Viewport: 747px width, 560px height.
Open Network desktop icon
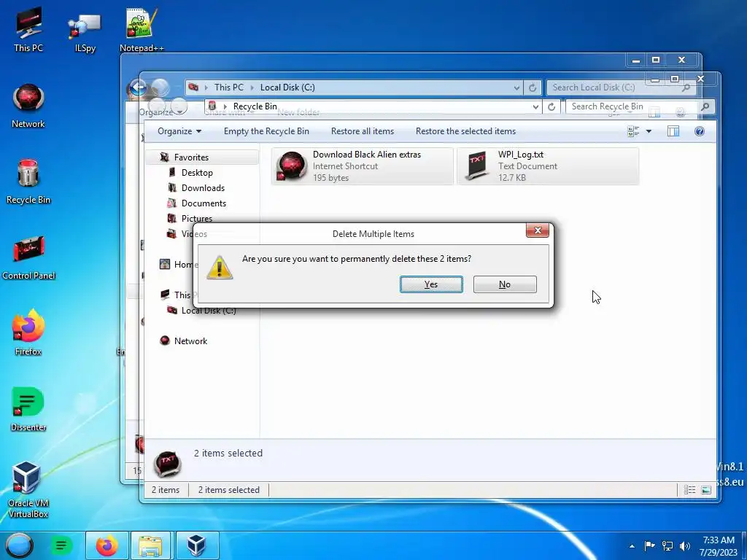click(x=28, y=106)
